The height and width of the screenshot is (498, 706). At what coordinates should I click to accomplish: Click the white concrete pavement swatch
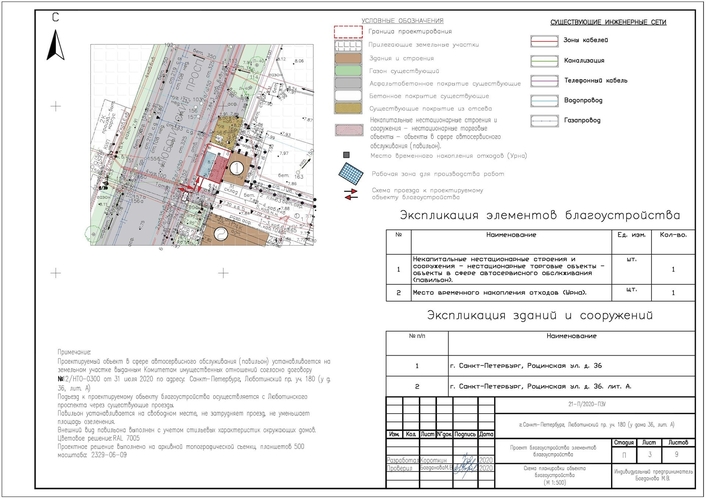click(348, 95)
